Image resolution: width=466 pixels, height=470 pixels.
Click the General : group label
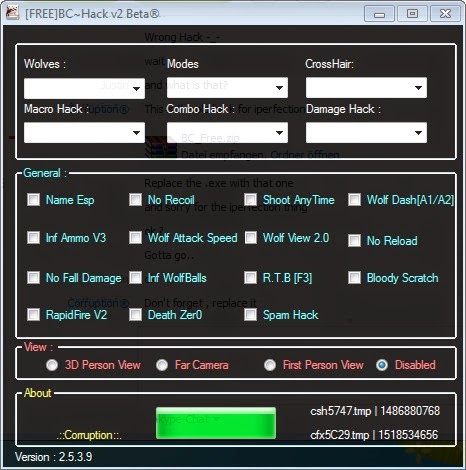coord(45,173)
